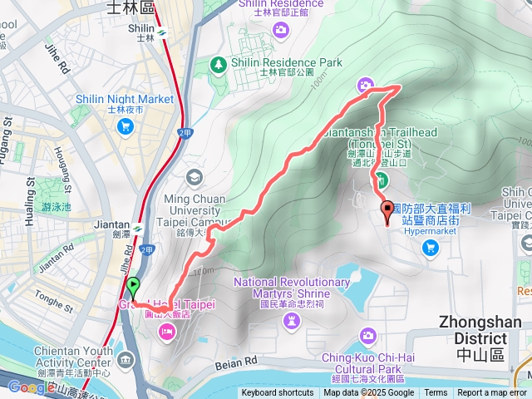532x399 pixels.
Task: Click the Shilin Night Market shopping cart icon
Action: (x=126, y=128)
